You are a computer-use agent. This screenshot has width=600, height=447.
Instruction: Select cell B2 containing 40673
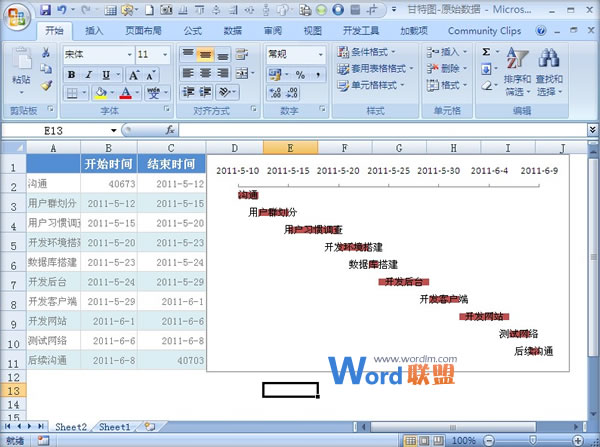pyautogui.click(x=109, y=184)
